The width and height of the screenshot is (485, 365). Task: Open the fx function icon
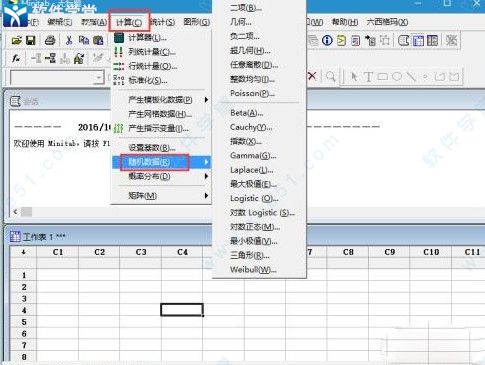tap(16, 59)
